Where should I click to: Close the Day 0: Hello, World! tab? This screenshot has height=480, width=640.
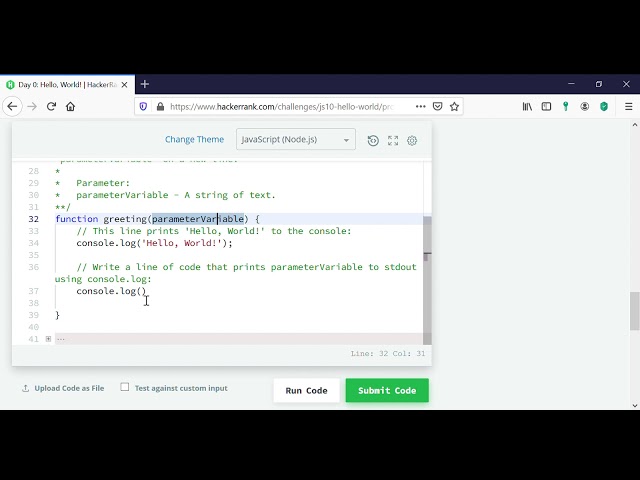point(124,85)
